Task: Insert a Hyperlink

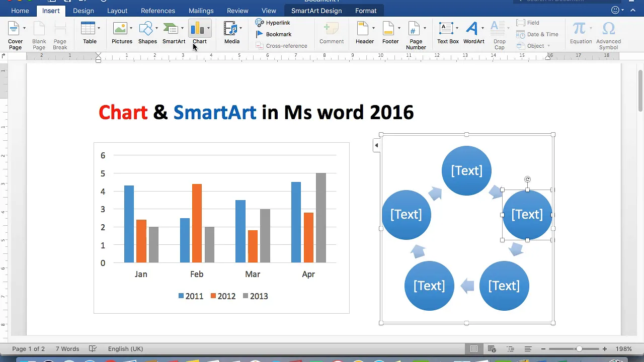Action: tap(273, 23)
